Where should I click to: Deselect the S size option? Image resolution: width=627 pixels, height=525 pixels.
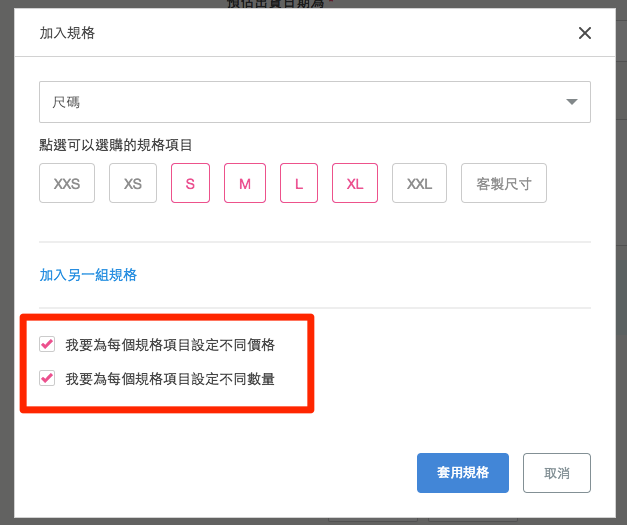pyautogui.click(x=190, y=183)
